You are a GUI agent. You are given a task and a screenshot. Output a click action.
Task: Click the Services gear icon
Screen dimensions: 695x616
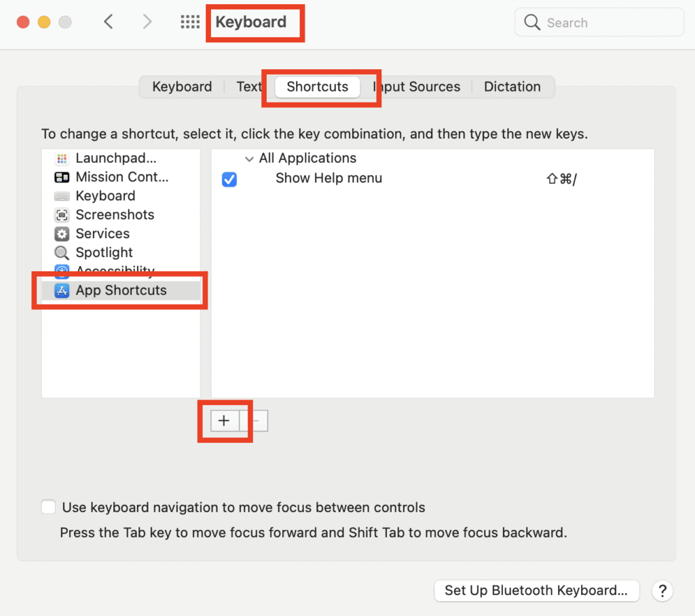[62, 233]
